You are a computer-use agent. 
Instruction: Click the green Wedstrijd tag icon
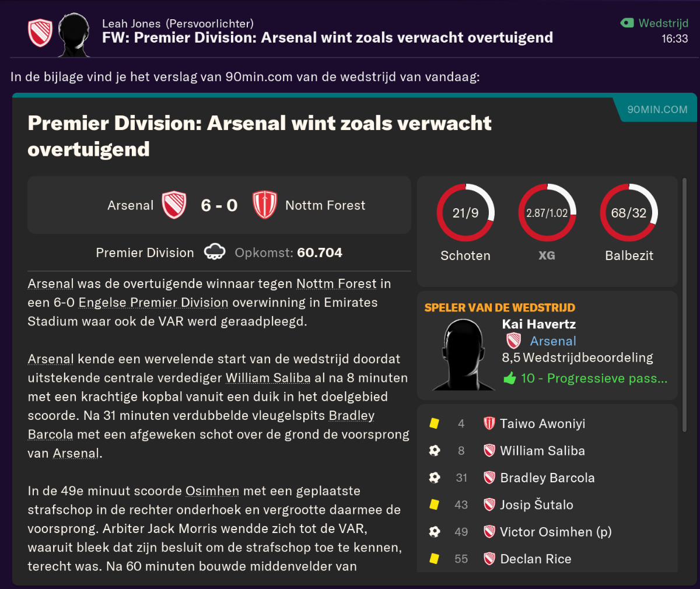tap(627, 23)
